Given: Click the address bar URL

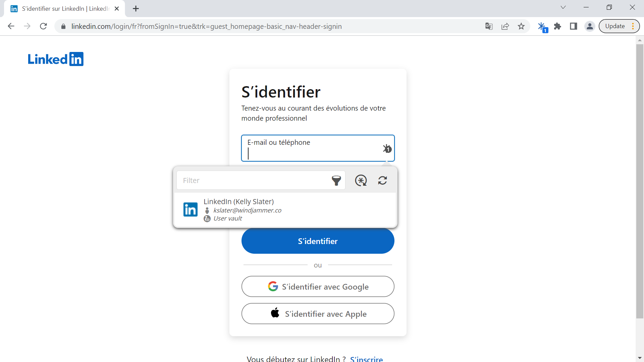Looking at the screenshot, I should coord(206,26).
